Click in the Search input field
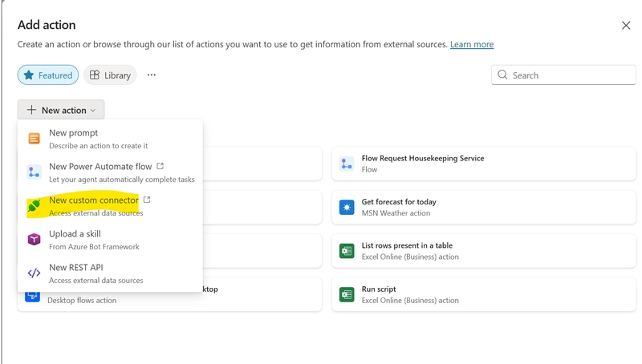The height and width of the screenshot is (364, 642). tap(563, 75)
